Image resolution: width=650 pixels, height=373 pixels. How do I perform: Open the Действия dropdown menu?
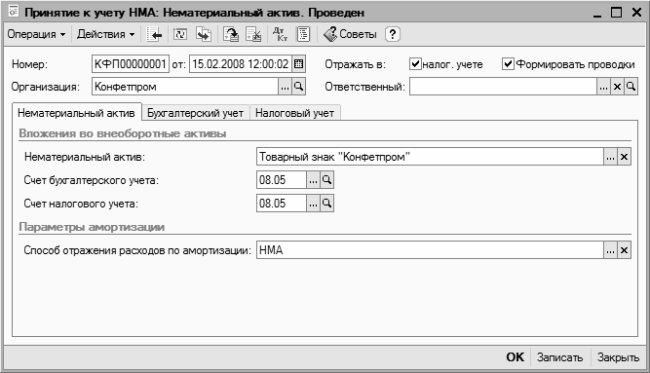[x=106, y=34]
